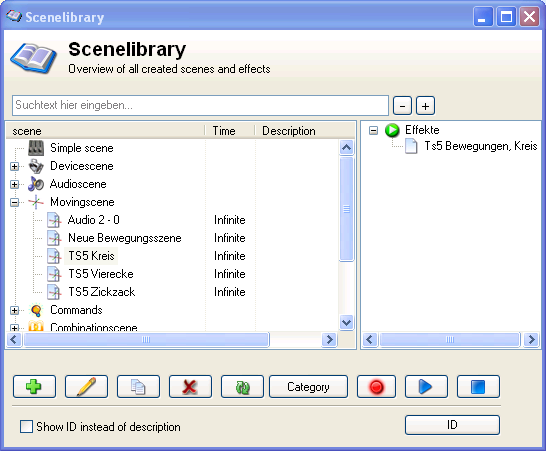The width and height of the screenshot is (546, 451).
Task: Expand the Devicescene tree node
Action: [14, 166]
